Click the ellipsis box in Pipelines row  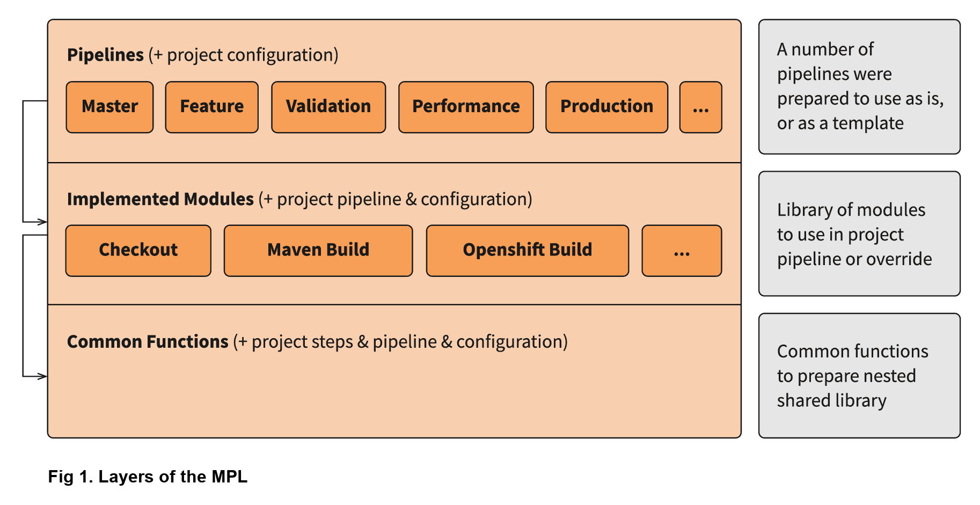click(x=700, y=107)
